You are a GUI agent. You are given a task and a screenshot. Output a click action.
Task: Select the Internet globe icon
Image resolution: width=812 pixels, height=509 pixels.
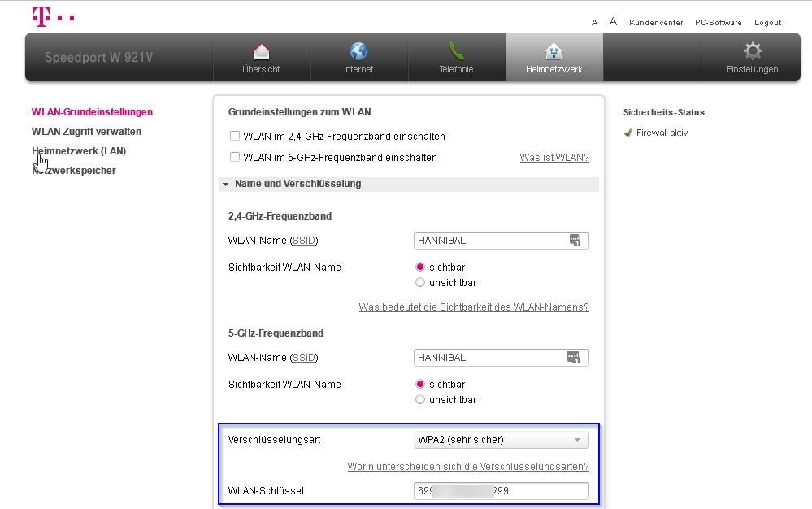(358, 51)
